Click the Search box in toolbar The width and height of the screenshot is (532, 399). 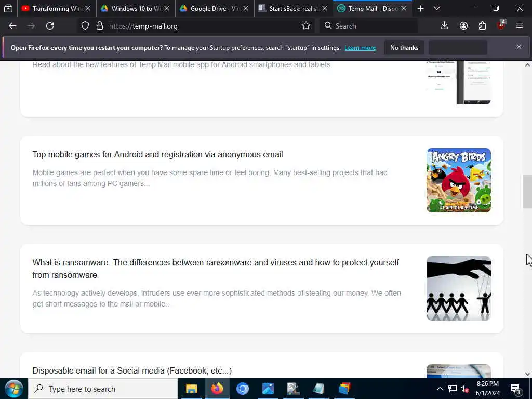[x=369, y=26]
